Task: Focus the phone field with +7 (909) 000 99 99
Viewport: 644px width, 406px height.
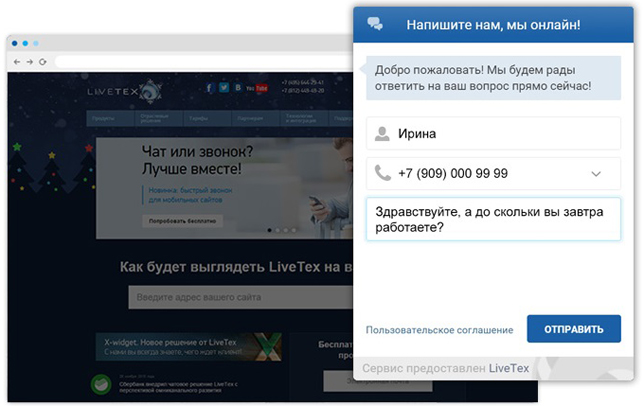Action: 493,173
